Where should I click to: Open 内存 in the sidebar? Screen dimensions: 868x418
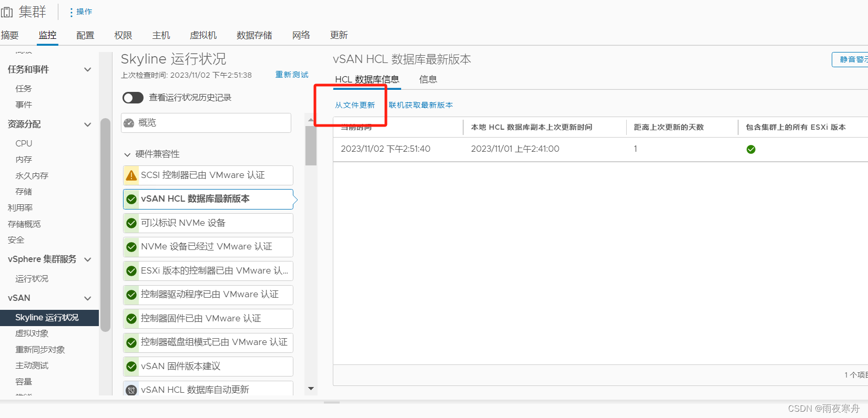pyautogui.click(x=24, y=160)
